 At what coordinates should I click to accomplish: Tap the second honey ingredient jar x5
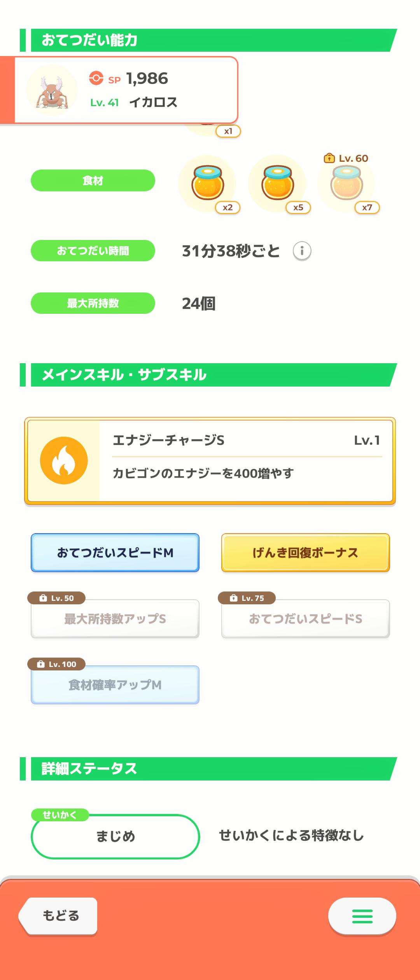[277, 183]
